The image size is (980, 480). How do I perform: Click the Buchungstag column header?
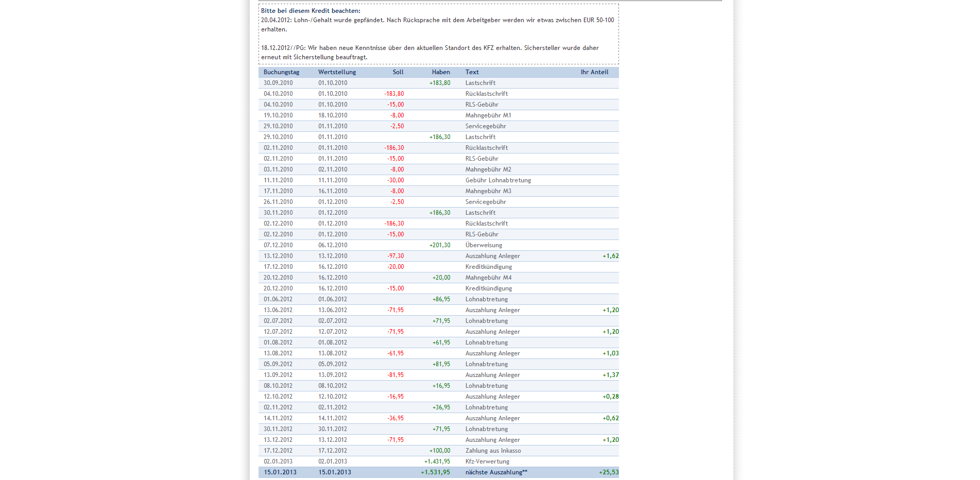pos(281,72)
